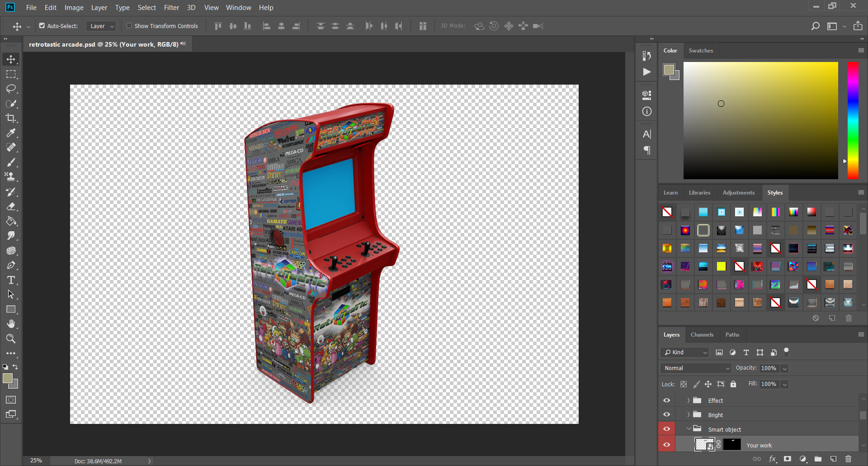Switch to the Libraries tab

[x=699, y=193]
